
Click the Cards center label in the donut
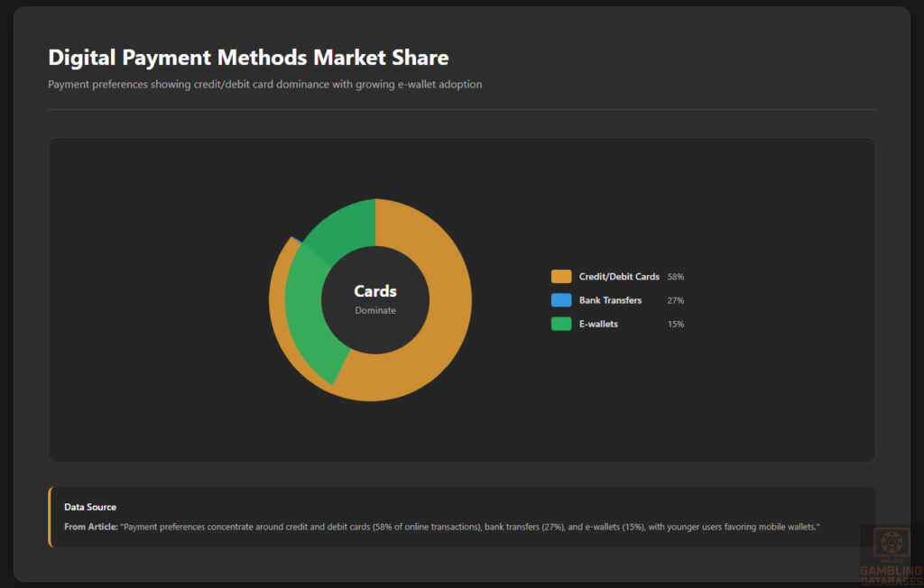[375, 290]
